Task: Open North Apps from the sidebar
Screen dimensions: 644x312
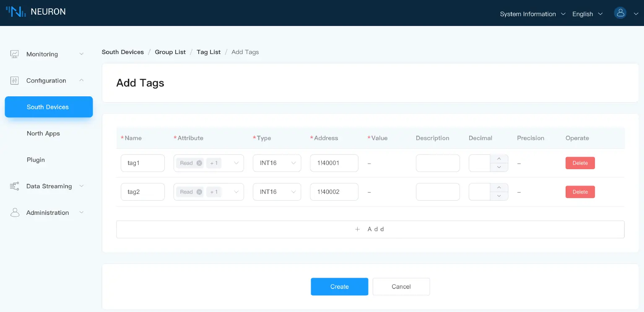Action: click(43, 133)
